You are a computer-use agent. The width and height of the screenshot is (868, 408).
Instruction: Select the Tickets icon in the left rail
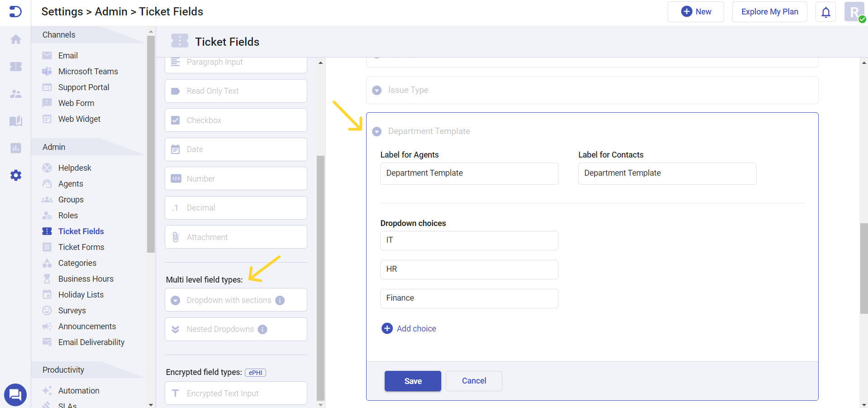(15, 67)
